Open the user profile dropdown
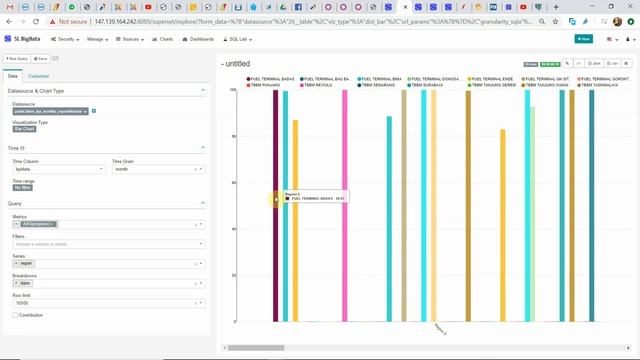 point(631,39)
